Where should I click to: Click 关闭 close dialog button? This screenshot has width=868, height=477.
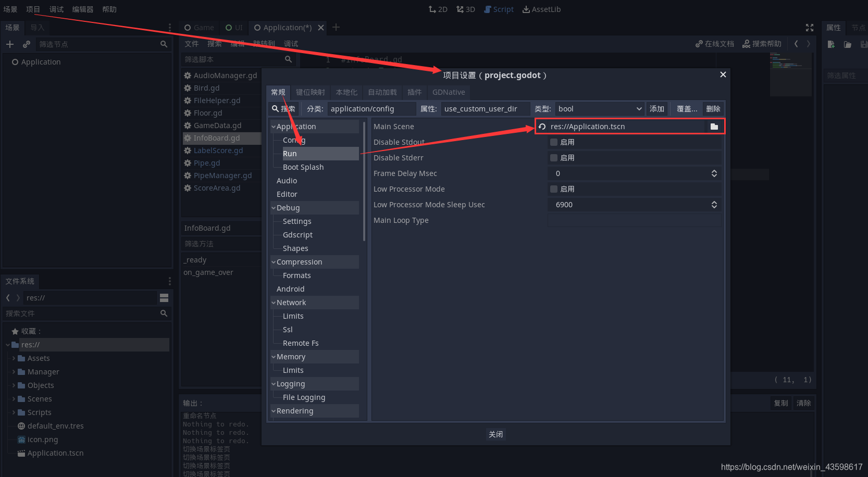[496, 434]
